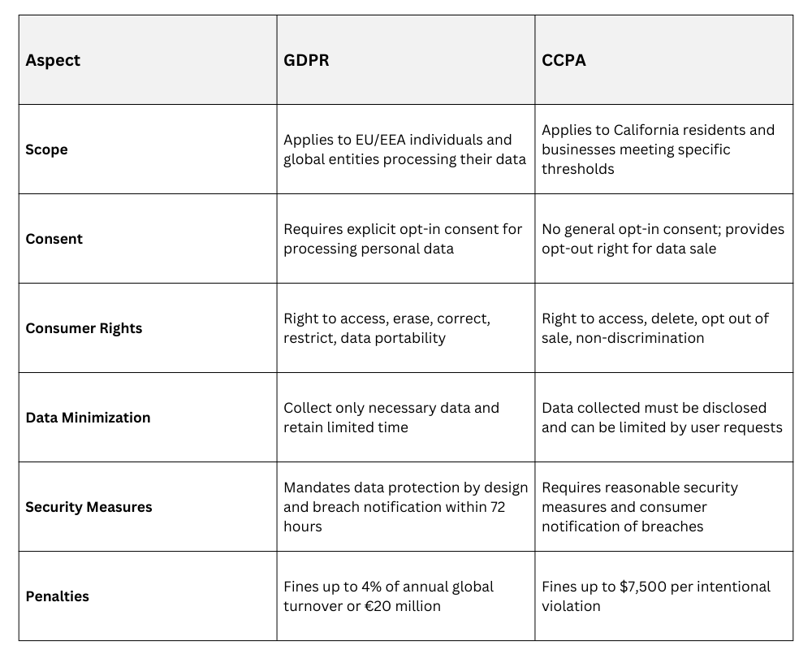Select the 72 hours breach notification cell
Image resolution: width=812 pixels, height=650 pixels.
(405, 507)
